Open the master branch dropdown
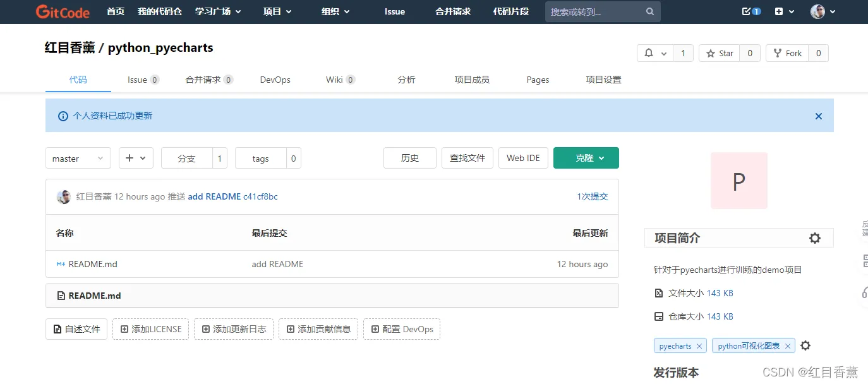868x384 pixels. point(78,159)
